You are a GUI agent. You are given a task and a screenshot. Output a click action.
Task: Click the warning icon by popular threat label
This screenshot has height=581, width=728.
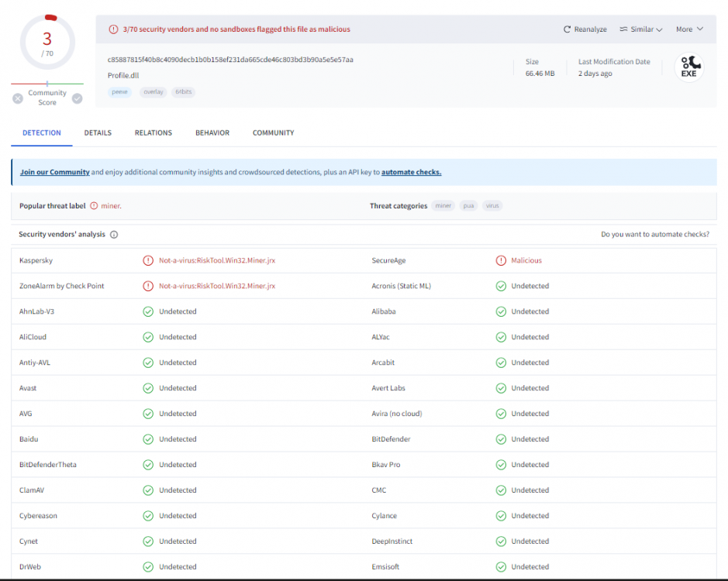pos(94,206)
